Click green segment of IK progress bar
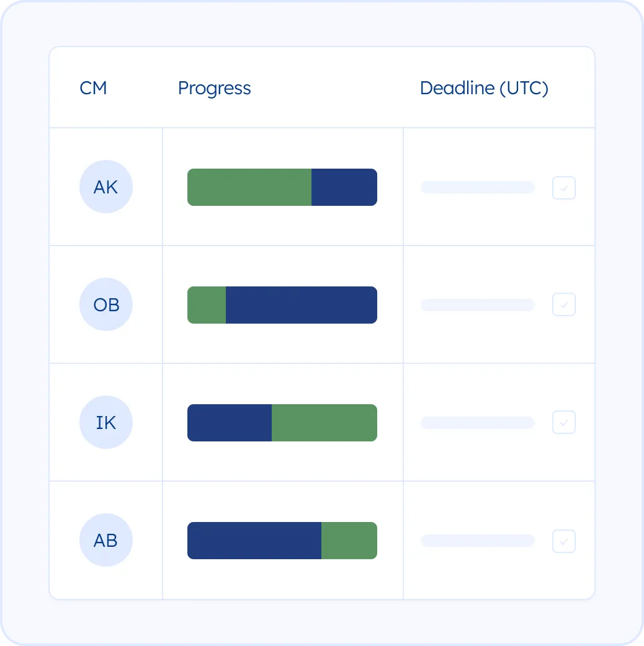644x646 pixels. 324,423
